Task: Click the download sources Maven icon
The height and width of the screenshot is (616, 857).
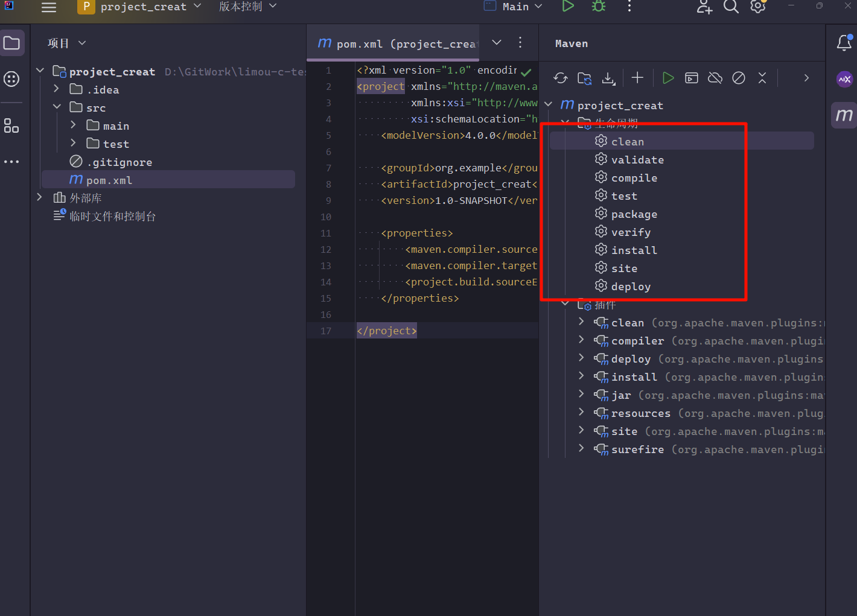Action: pyautogui.click(x=608, y=78)
